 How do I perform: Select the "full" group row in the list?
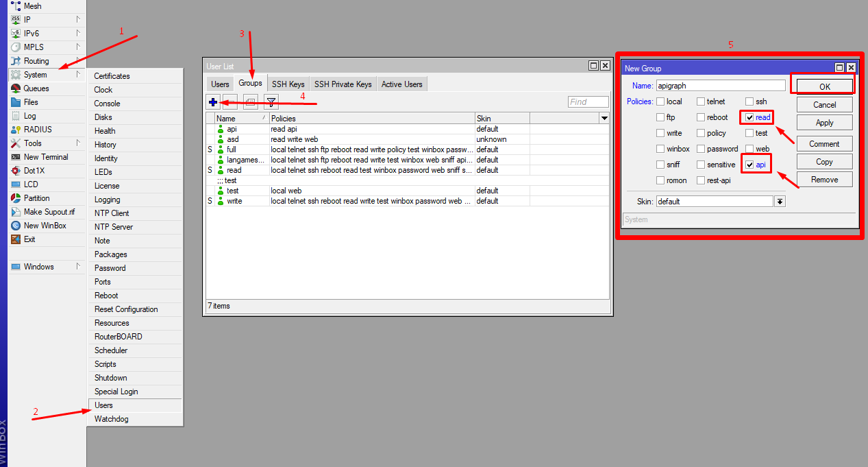(x=232, y=149)
